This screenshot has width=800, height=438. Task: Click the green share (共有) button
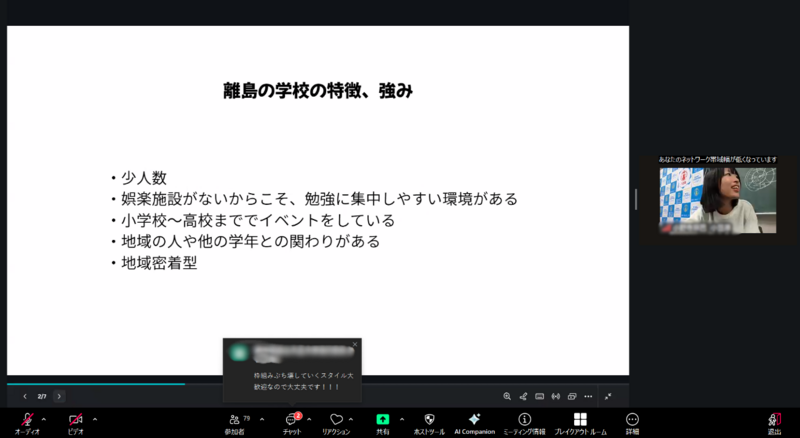(x=383, y=420)
